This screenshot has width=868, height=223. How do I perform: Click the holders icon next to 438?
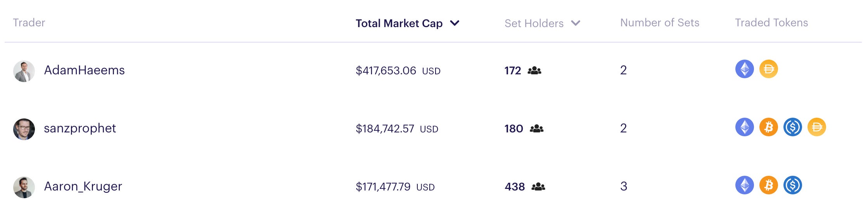(538, 187)
